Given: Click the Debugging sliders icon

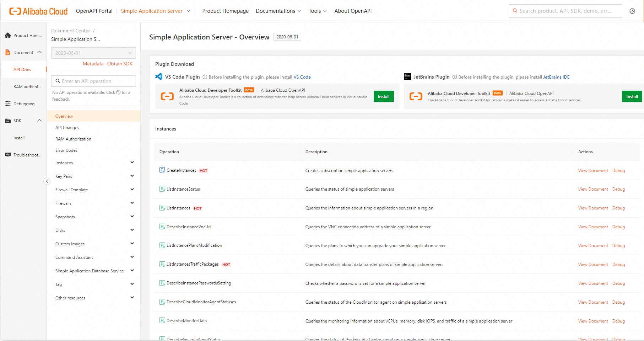Looking at the screenshot, I should point(8,104).
